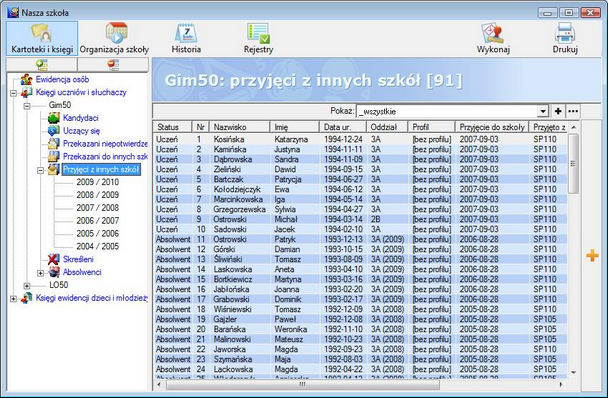608x398 pixels.
Task: Select row with surname Kołodziejczyk
Action: click(x=361, y=189)
